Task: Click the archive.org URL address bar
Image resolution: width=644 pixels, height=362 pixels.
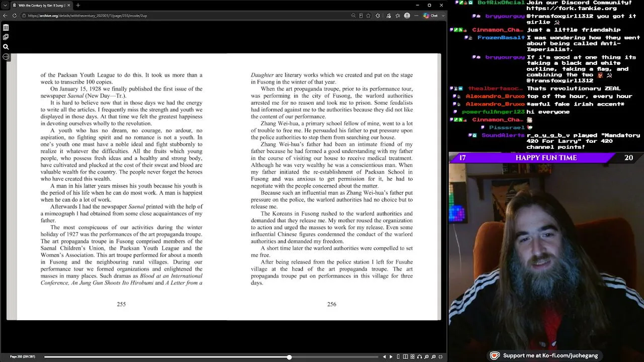Action: [186, 16]
